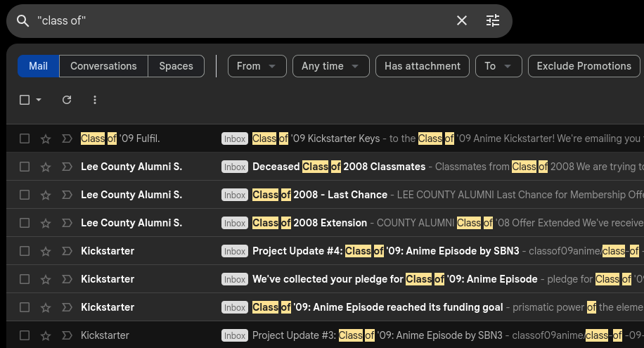Open the Any time filter dropdown
The image size is (644, 348).
point(330,66)
